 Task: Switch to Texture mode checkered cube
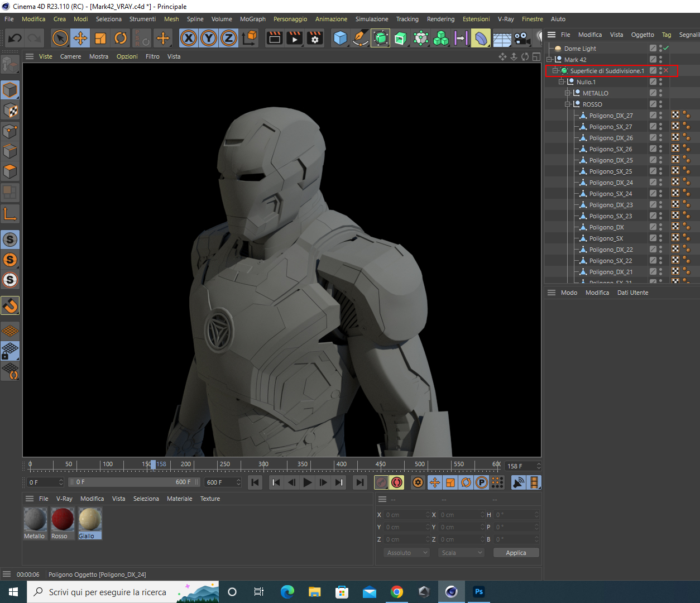(x=10, y=111)
